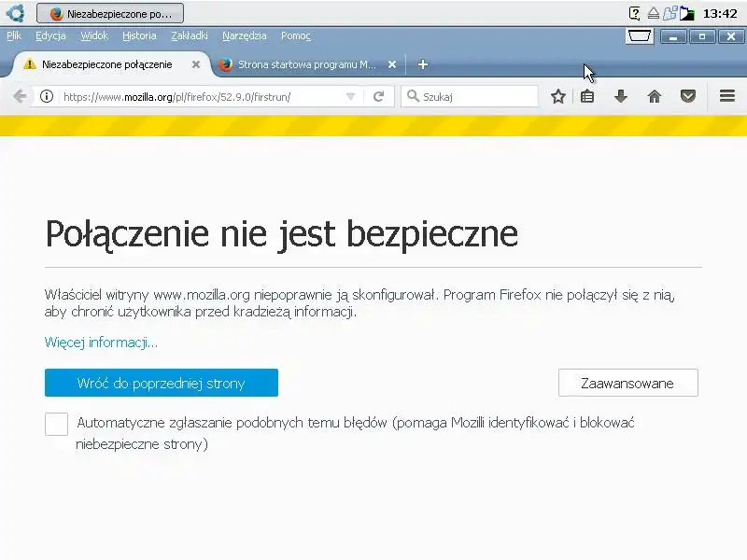The width and height of the screenshot is (747, 560).
Task: Follow the Więcej informacji link
Action: click(101, 343)
